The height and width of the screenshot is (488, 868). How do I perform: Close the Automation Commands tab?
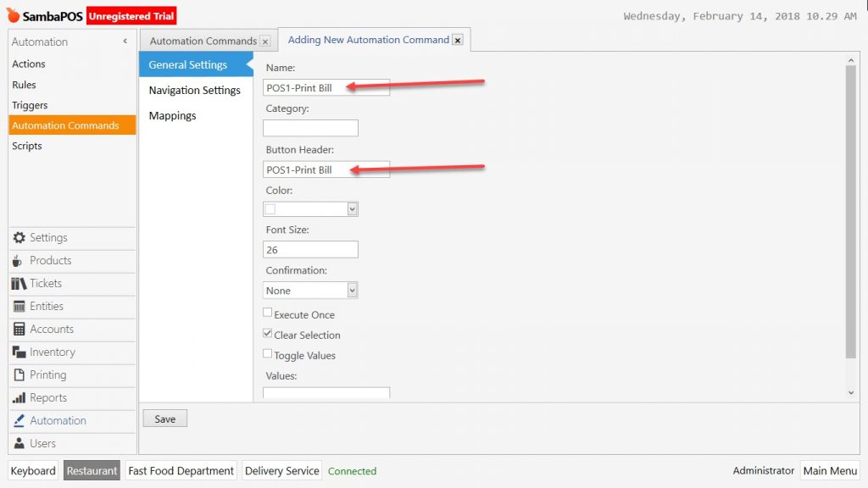[x=265, y=42]
